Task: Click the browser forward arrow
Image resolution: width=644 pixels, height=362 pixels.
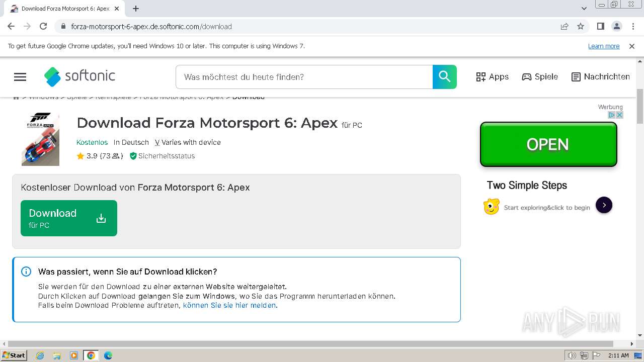Action: point(27,26)
